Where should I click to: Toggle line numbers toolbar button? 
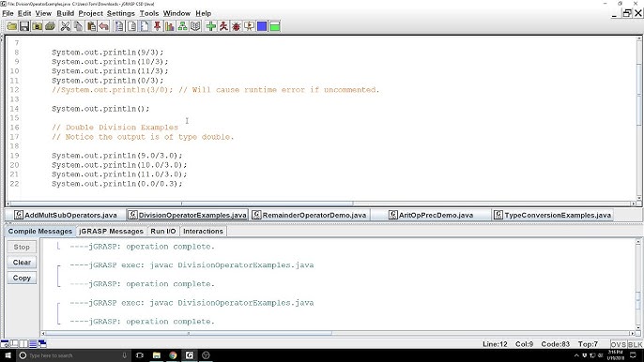click(145, 26)
